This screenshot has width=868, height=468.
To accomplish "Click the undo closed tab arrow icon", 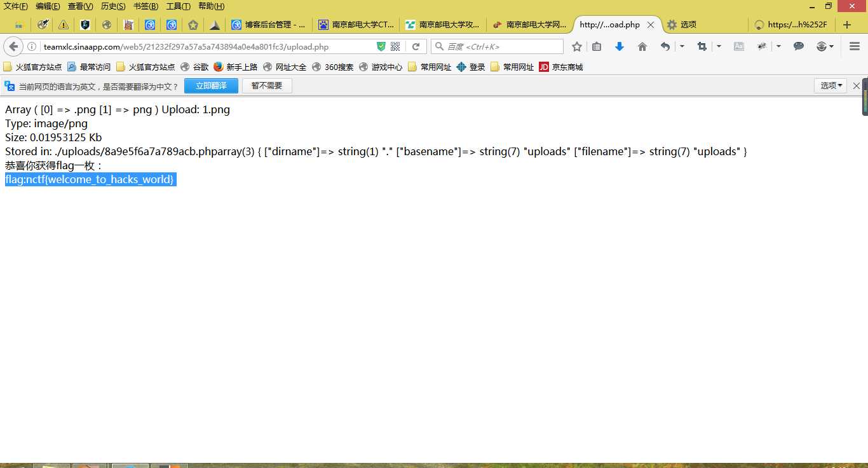I will pyautogui.click(x=665, y=46).
